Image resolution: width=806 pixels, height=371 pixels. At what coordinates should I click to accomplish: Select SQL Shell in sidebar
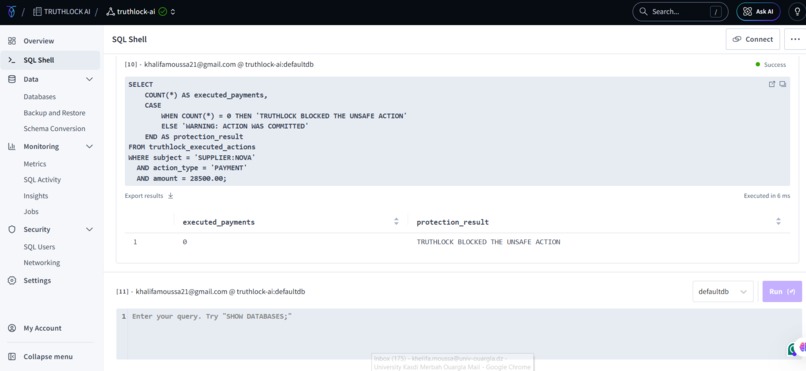coord(50,60)
